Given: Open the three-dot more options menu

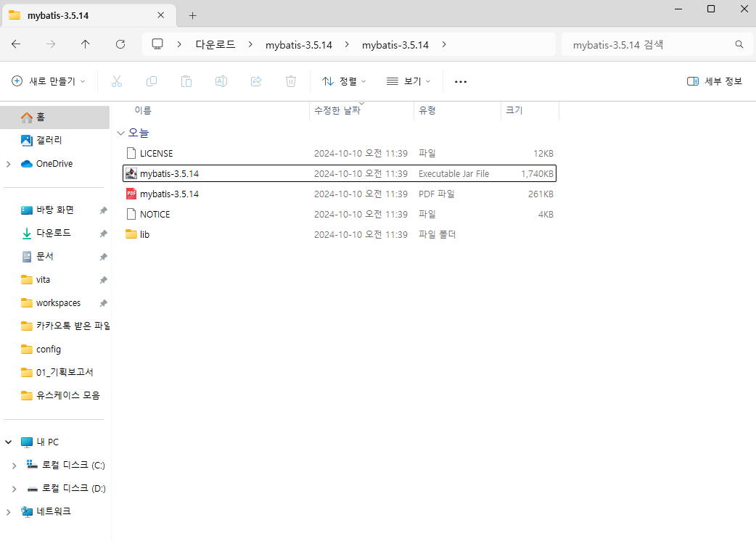Looking at the screenshot, I should [461, 81].
